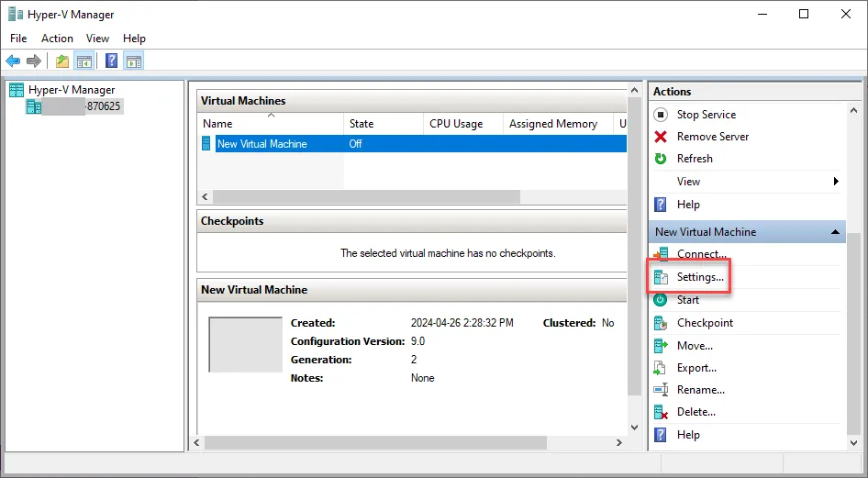The width and height of the screenshot is (868, 478).
Task: Click the server node icon ending 870625
Action: pyautogui.click(x=34, y=106)
